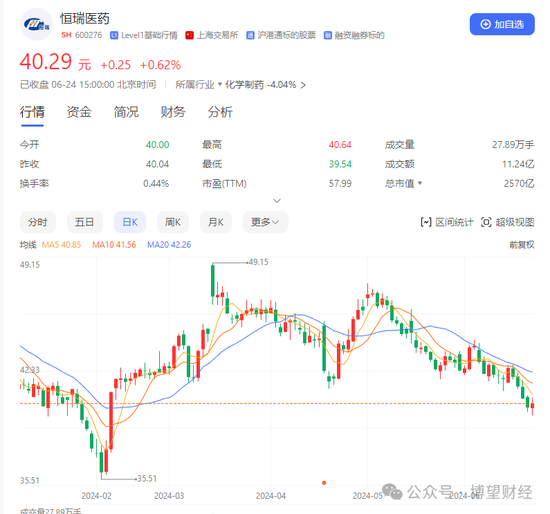The image size is (550, 514).
Task: Click the 上海交易所 flag icon
Action: click(x=189, y=35)
